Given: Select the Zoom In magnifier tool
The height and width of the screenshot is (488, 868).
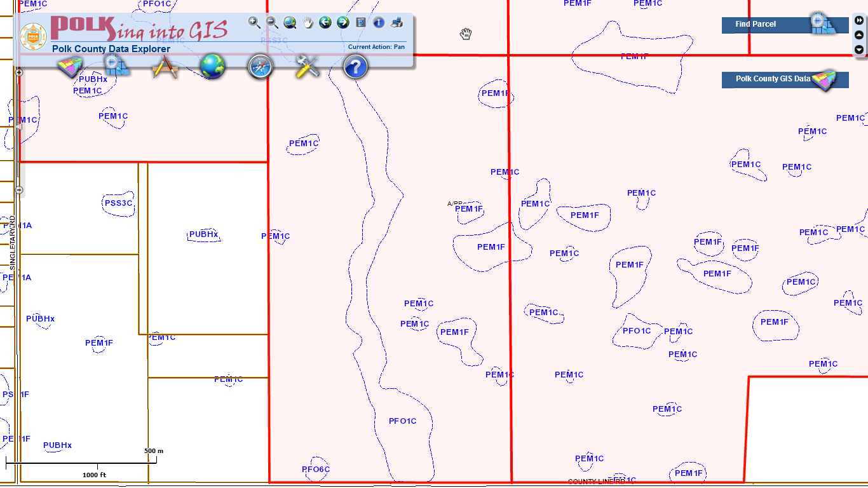Looking at the screenshot, I should [x=254, y=23].
